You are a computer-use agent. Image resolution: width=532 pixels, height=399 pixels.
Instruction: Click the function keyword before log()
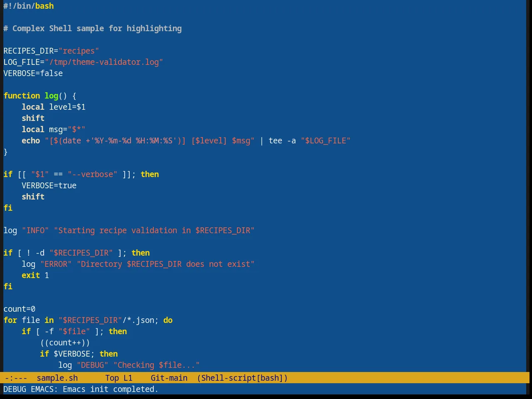click(x=22, y=96)
